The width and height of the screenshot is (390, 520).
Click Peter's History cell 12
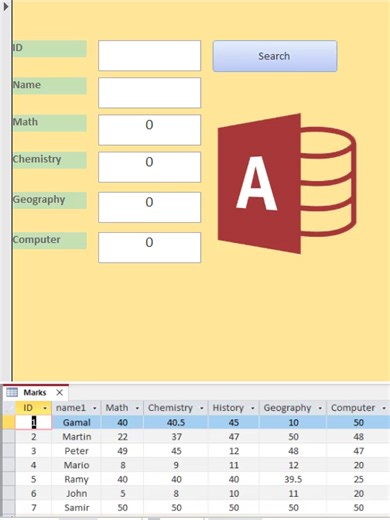(234, 451)
